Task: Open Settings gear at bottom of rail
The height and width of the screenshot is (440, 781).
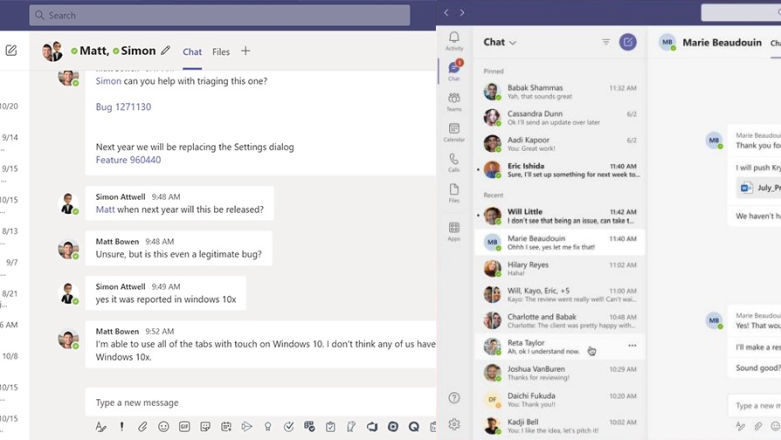Action: tap(454, 424)
